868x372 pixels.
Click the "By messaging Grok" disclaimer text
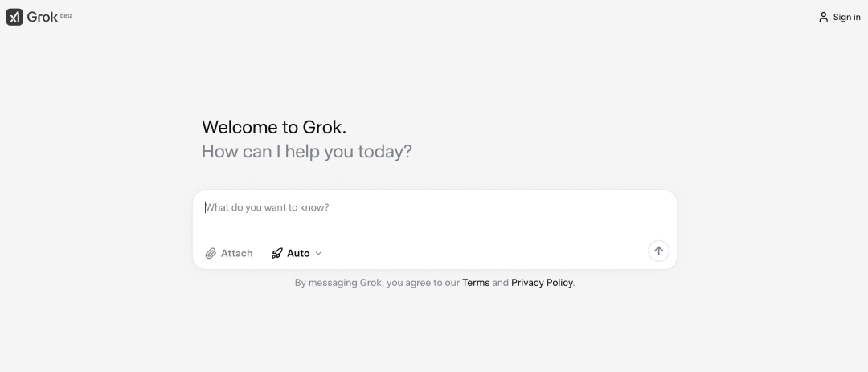[338, 283]
